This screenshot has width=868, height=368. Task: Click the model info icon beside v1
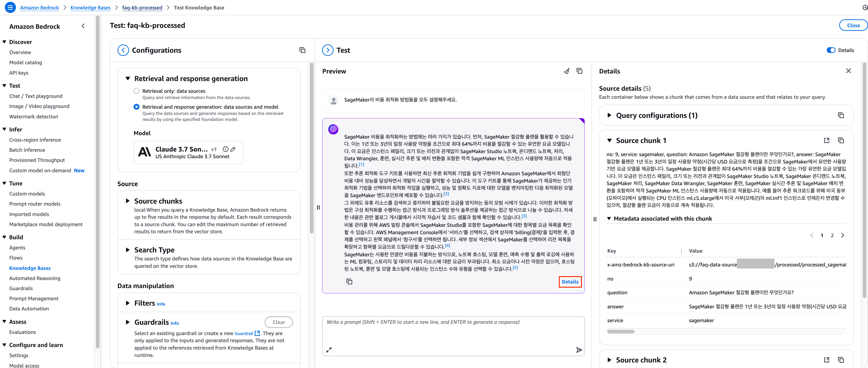226,149
